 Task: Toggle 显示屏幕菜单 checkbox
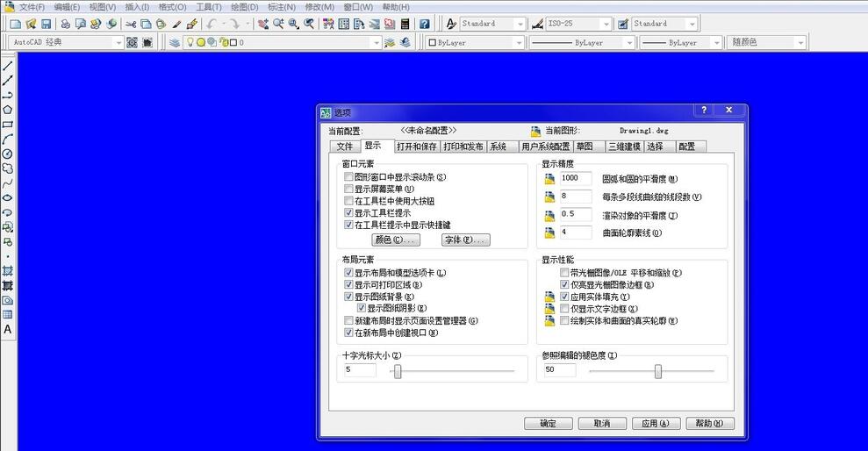[x=348, y=190]
